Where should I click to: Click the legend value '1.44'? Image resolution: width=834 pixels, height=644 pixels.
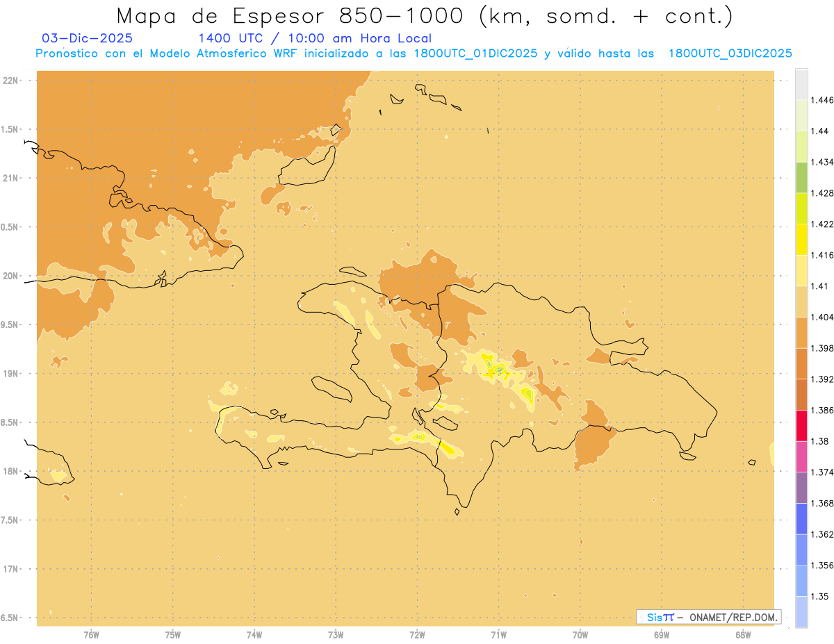(820, 131)
